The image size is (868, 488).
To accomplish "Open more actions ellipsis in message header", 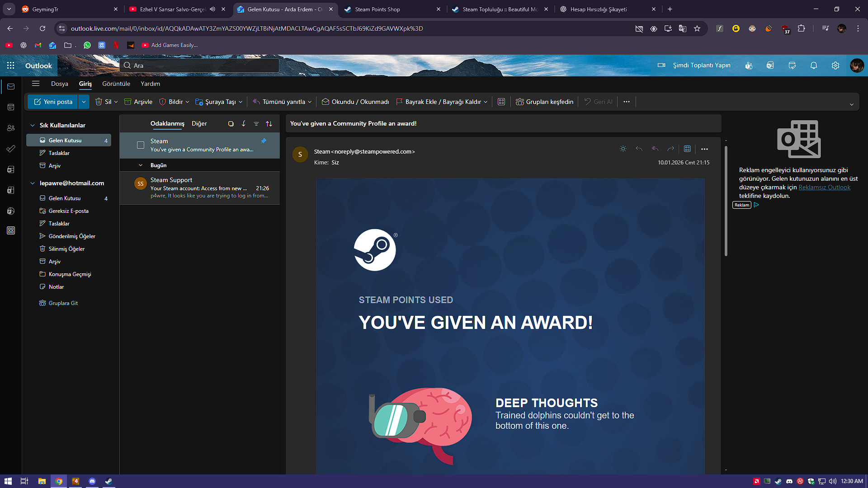I will (x=704, y=149).
